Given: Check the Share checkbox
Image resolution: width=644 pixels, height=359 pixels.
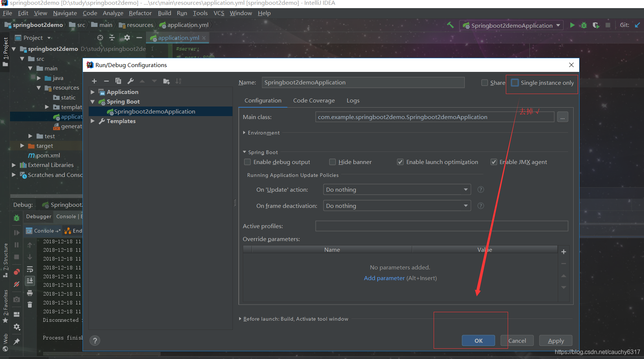Looking at the screenshot, I should point(485,83).
